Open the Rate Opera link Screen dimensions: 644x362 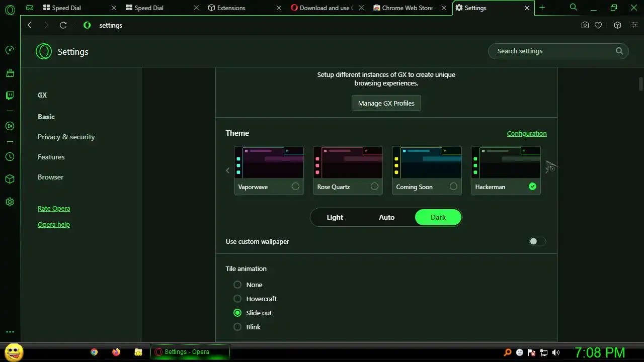(x=54, y=208)
